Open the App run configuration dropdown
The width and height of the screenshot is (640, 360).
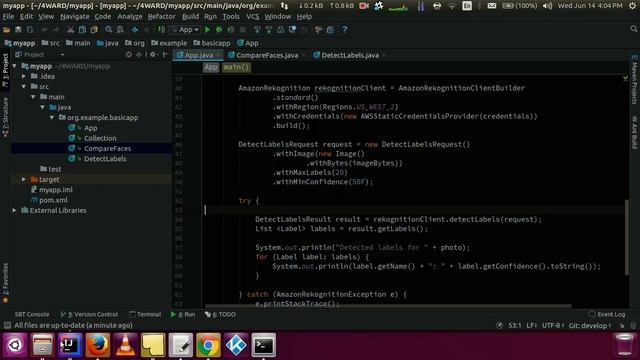[184, 30]
